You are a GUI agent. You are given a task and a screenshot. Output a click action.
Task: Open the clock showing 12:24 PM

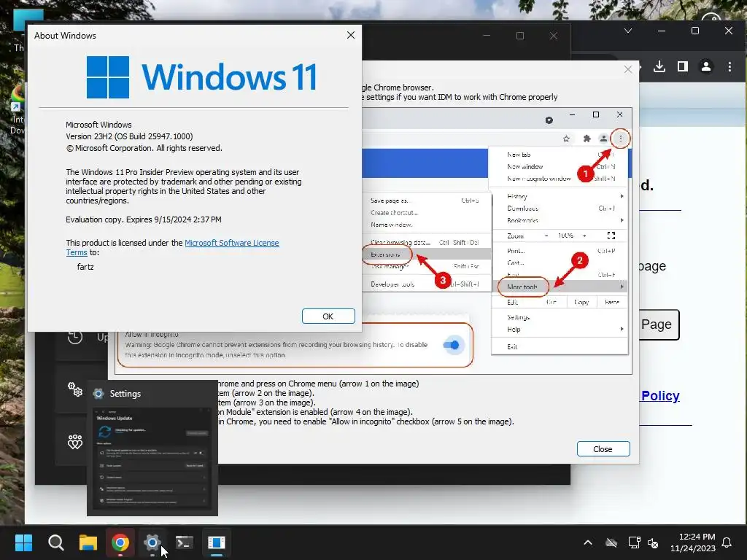tap(693, 542)
